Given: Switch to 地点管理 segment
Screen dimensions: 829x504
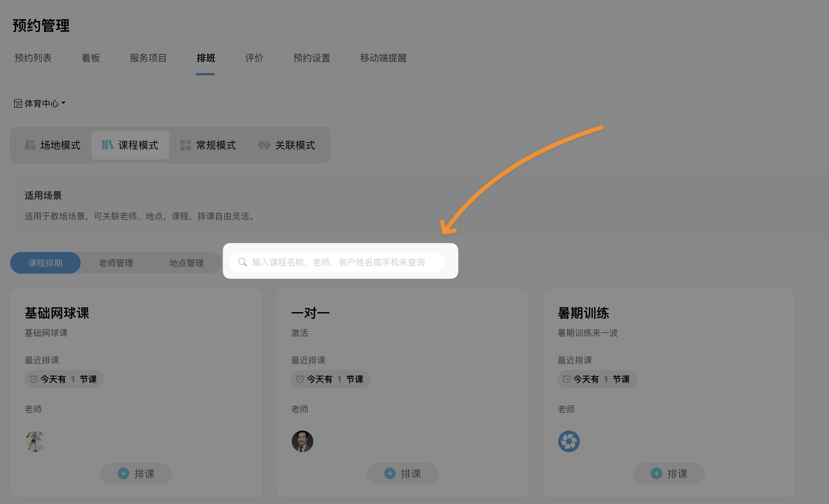Looking at the screenshot, I should [187, 263].
